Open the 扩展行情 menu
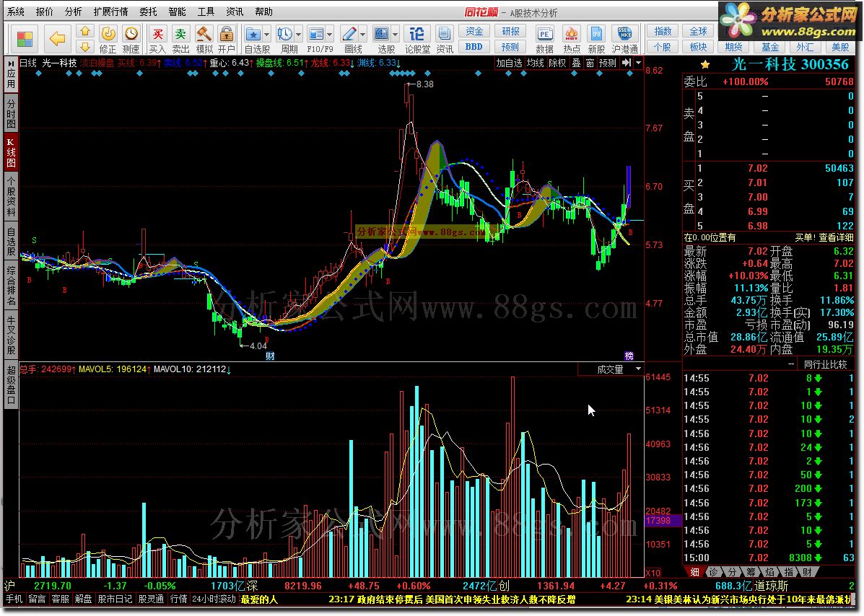 (110, 12)
